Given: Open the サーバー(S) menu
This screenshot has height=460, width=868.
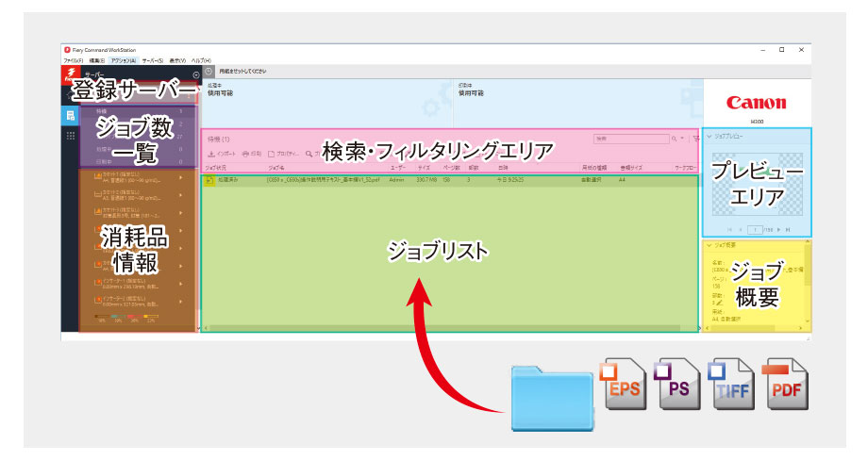Looking at the screenshot, I should pos(153,59).
